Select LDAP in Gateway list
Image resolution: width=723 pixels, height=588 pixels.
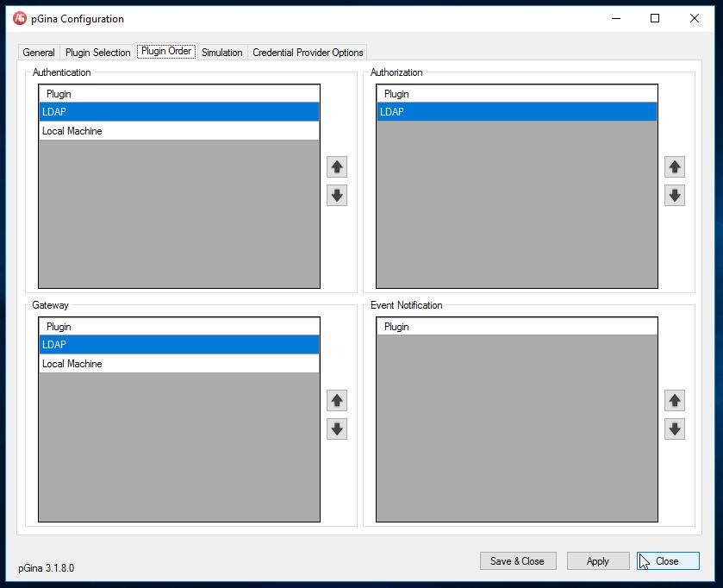pos(179,345)
